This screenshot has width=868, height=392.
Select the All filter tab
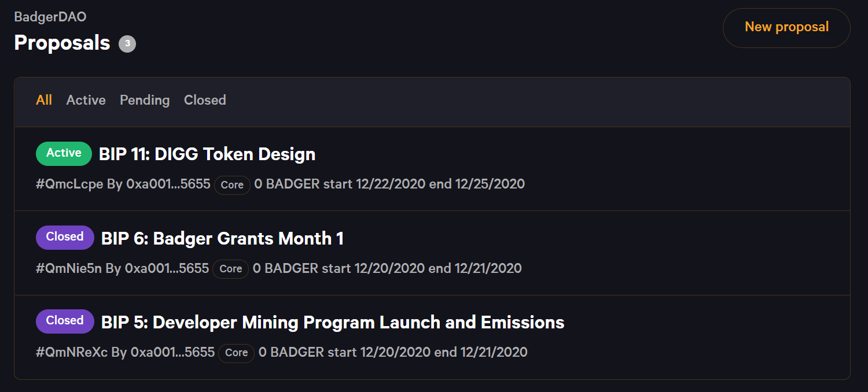point(44,100)
